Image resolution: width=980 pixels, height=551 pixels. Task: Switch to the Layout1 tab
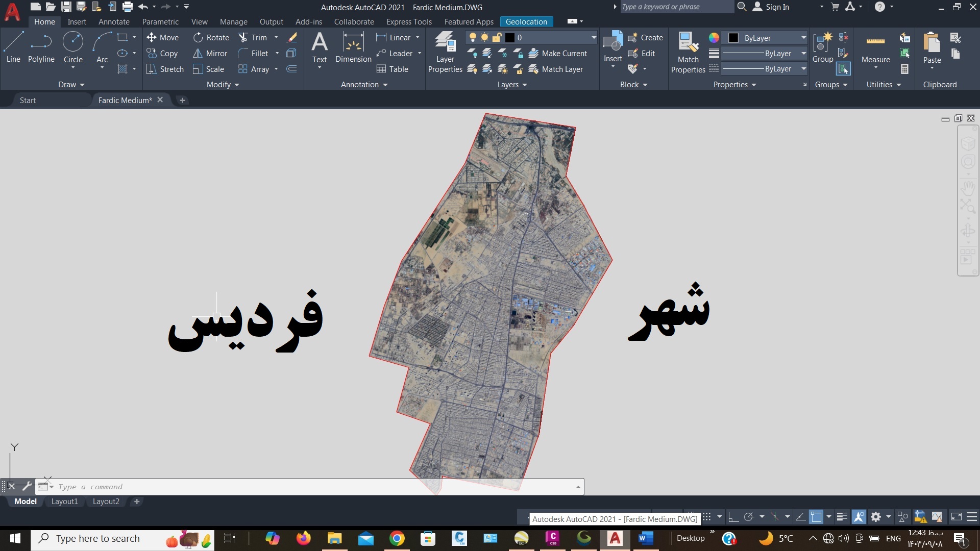64,502
